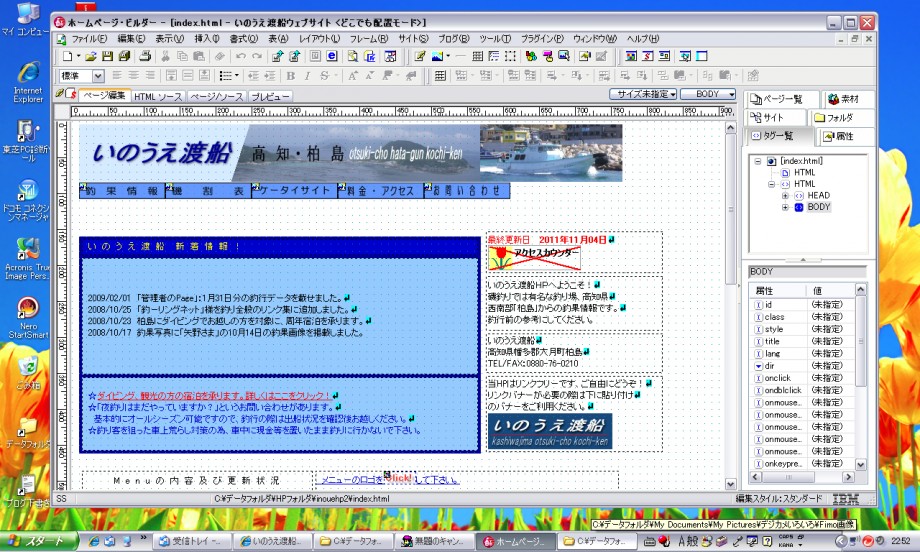Click the メニューのロゴを link text

pyautogui.click(x=353, y=480)
